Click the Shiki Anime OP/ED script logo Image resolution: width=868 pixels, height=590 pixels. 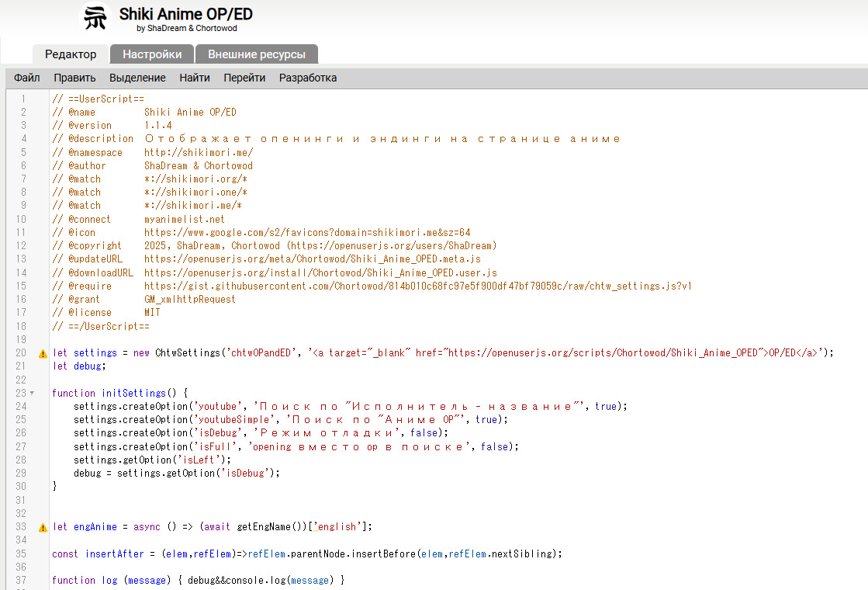click(x=96, y=19)
